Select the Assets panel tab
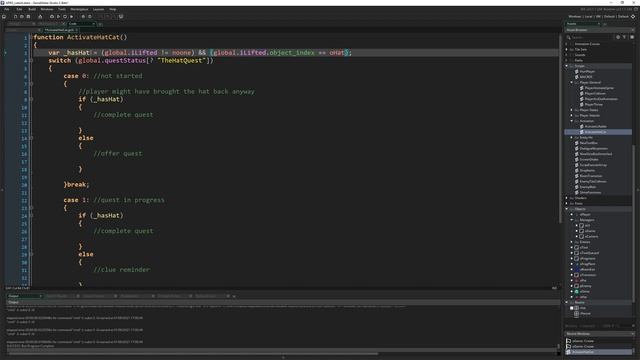 (x=583, y=24)
